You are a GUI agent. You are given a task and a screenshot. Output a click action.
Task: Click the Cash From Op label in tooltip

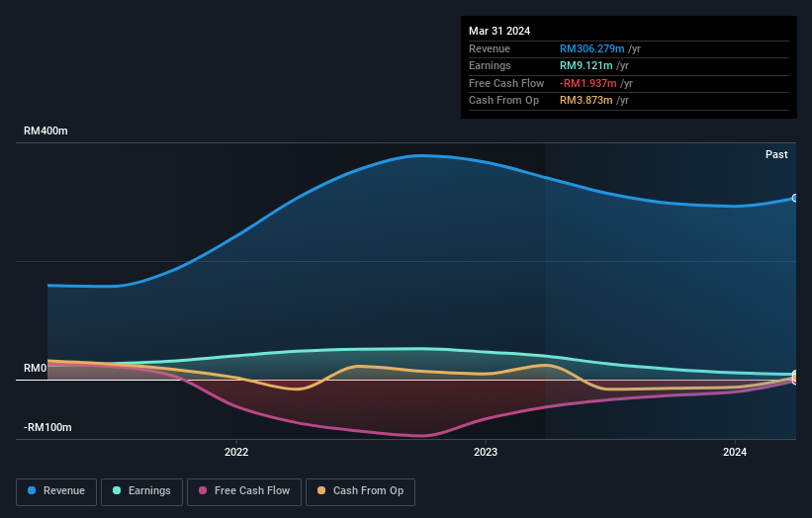(503, 101)
